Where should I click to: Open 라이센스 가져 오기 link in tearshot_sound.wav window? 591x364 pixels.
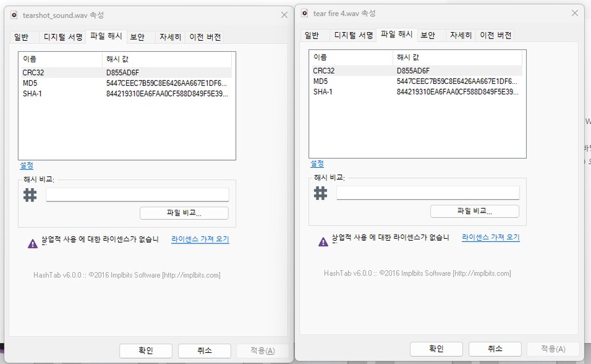(x=200, y=239)
